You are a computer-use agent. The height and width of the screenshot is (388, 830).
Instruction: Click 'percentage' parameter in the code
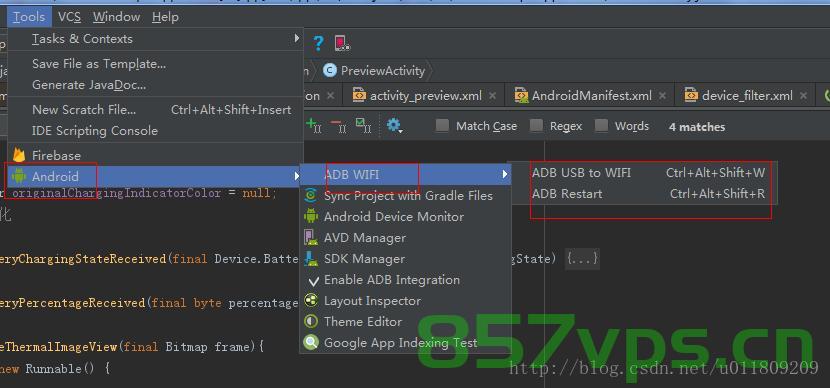point(263,303)
